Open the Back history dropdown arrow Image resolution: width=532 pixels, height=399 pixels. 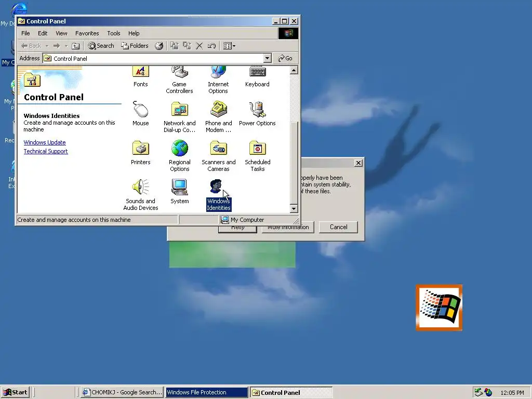(x=47, y=46)
